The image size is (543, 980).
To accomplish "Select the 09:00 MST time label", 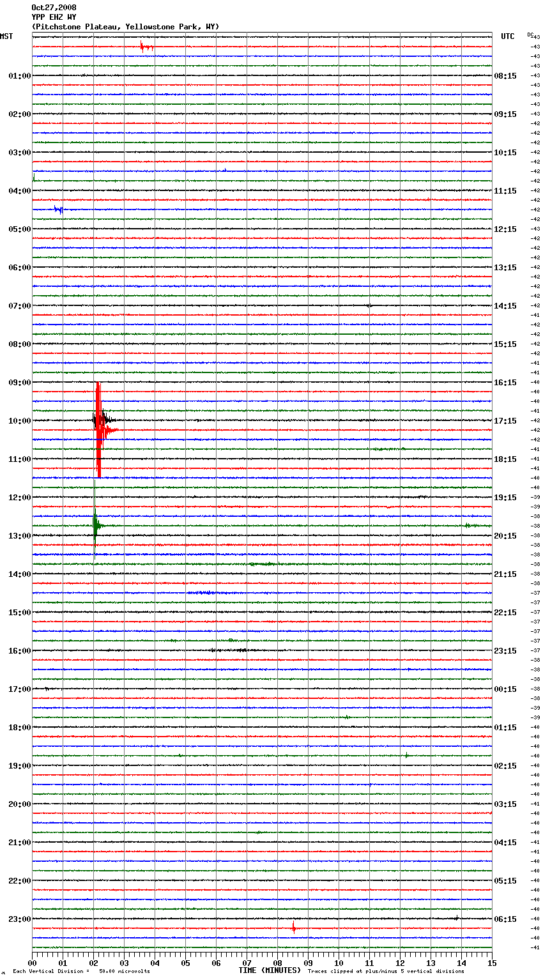I will point(20,383).
